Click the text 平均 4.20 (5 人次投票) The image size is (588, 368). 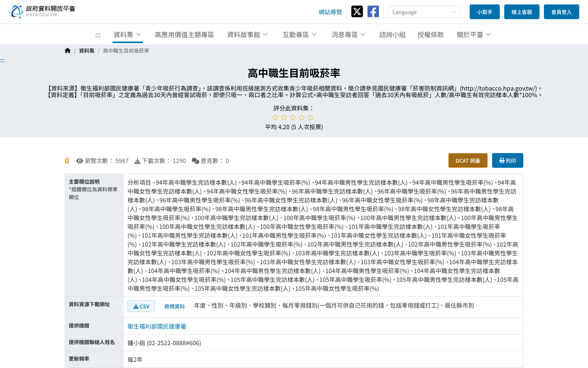(x=294, y=127)
